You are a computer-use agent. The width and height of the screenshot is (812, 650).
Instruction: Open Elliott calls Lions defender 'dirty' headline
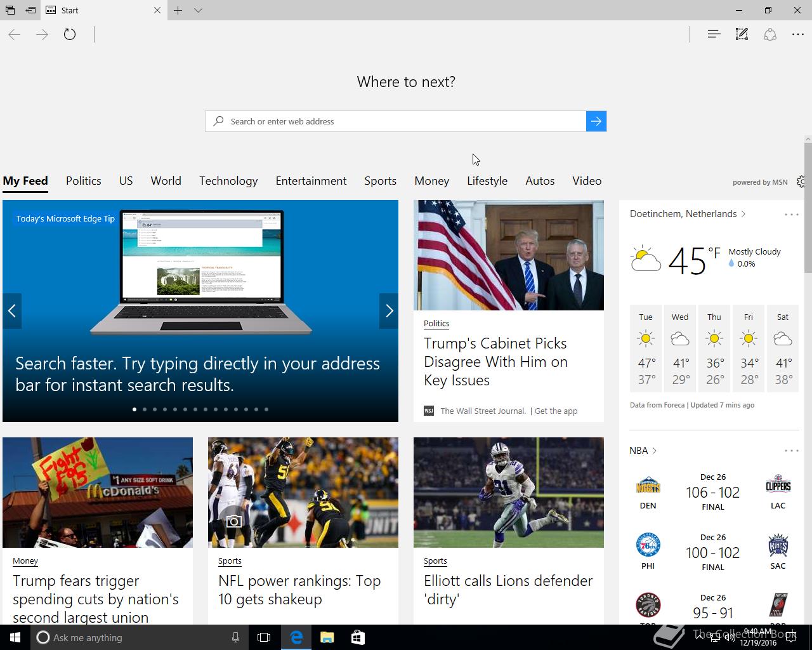[x=508, y=590]
